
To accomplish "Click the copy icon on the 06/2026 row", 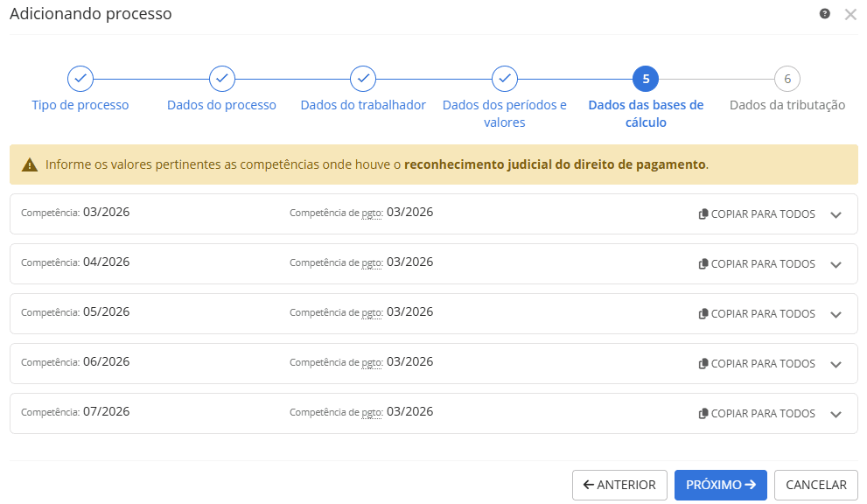I will coord(703,363).
